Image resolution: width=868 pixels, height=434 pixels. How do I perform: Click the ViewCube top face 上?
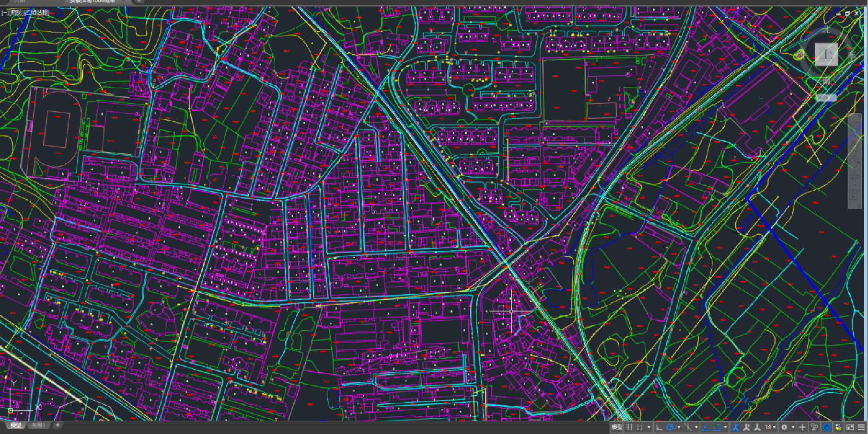click(x=826, y=54)
